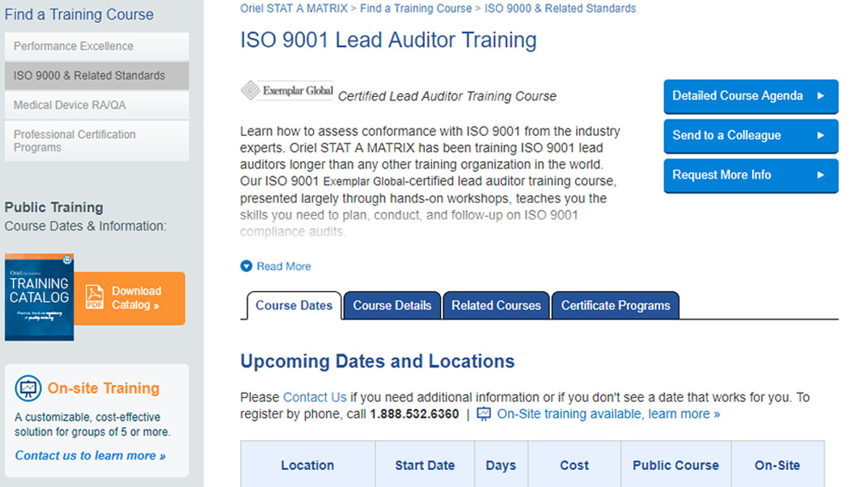Open Professional Certification Programs sidebar item
Screen dimensions: 868x487
[x=97, y=141]
